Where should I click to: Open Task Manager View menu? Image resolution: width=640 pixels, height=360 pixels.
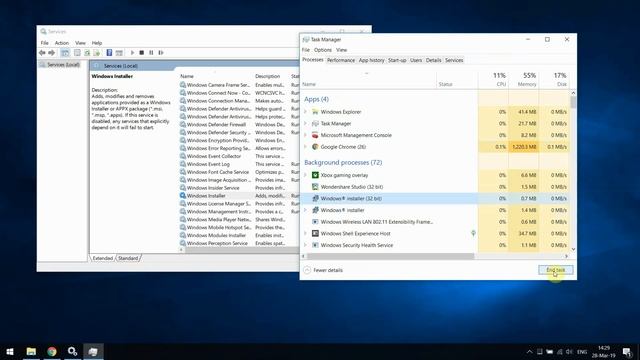coord(341,50)
